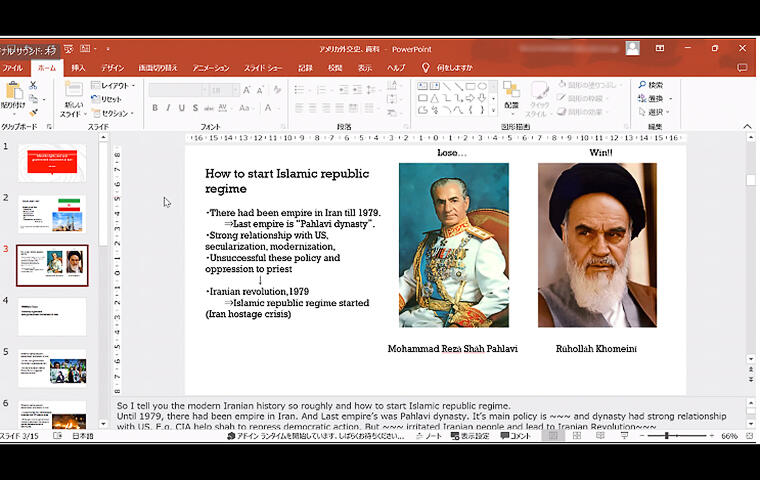This screenshot has height=480, width=760.
Task: Toggle Bold formatting
Action: (155, 108)
